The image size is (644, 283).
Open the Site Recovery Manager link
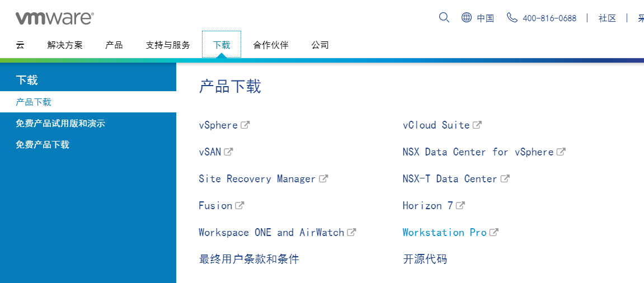coord(257,179)
